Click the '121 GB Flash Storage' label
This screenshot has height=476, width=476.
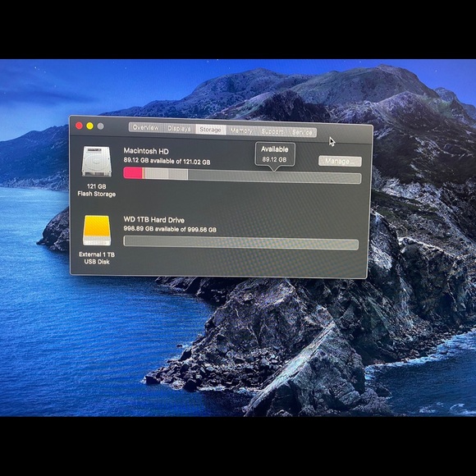coord(97,190)
